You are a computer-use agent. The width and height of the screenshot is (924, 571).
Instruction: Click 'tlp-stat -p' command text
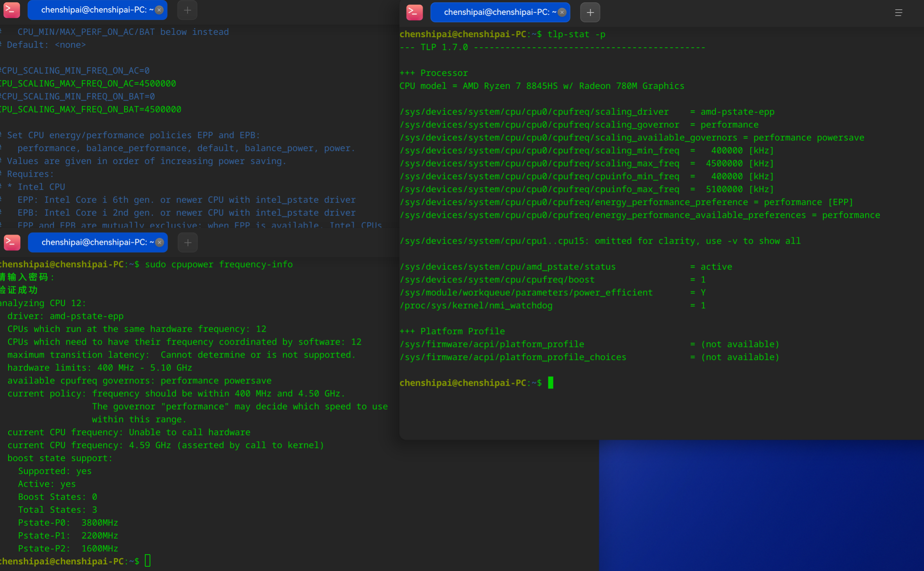[x=577, y=34]
